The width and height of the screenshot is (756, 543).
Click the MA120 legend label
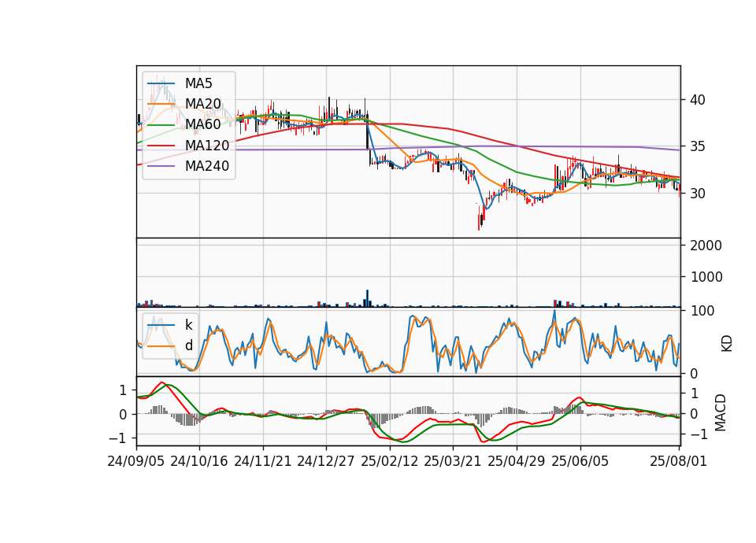pyautogui.click(x=207, y=146)
